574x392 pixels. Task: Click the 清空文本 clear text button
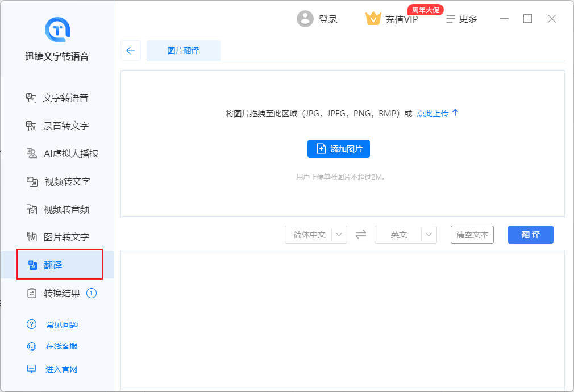pos(472,235)
